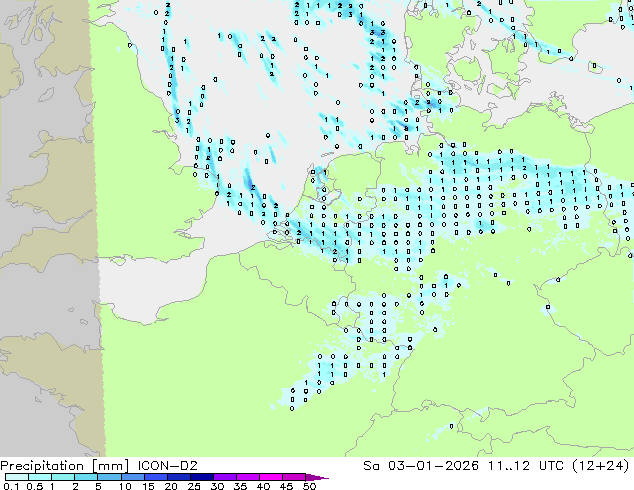Click the '0.5' legend scale value
Viewport: 634px width, 490px height.
tap(35, 486)
